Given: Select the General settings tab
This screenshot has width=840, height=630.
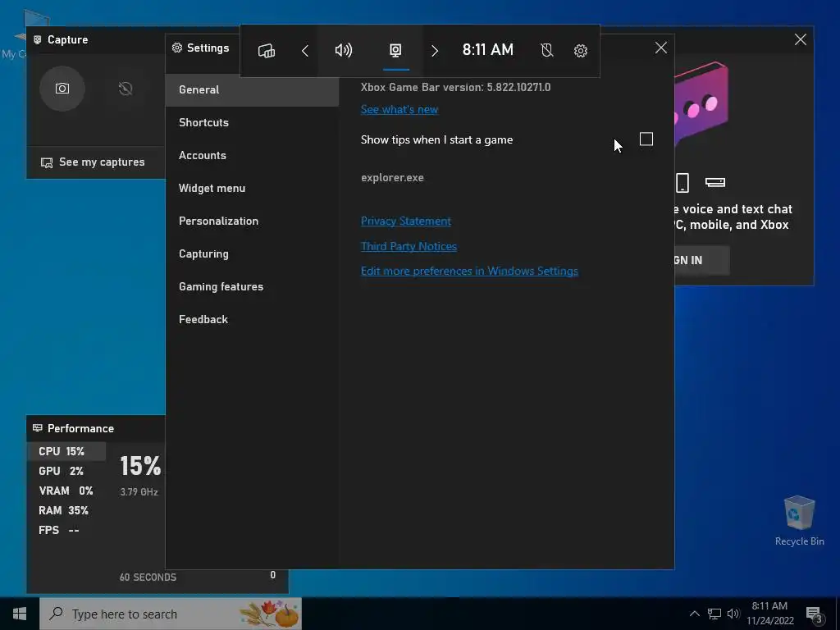Looking at the screenshot, I should coord(252,89).
